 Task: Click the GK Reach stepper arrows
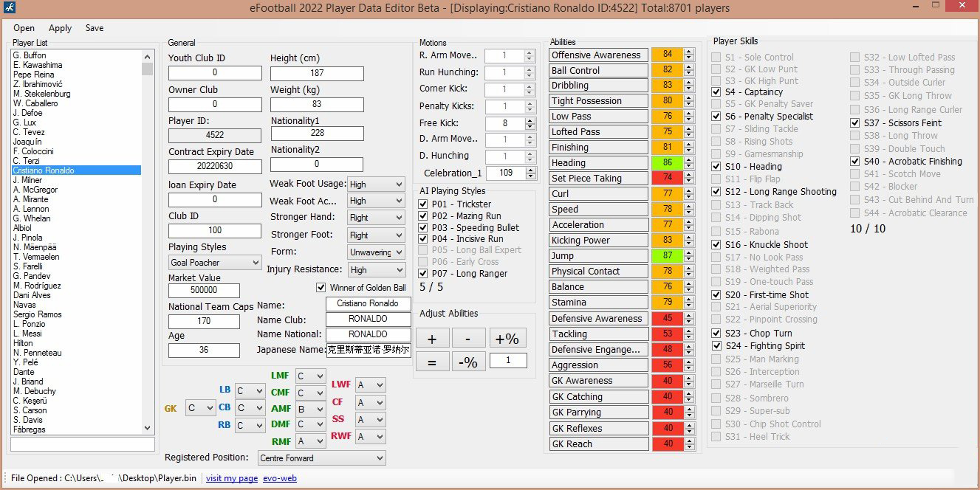[x=689, y=444]
